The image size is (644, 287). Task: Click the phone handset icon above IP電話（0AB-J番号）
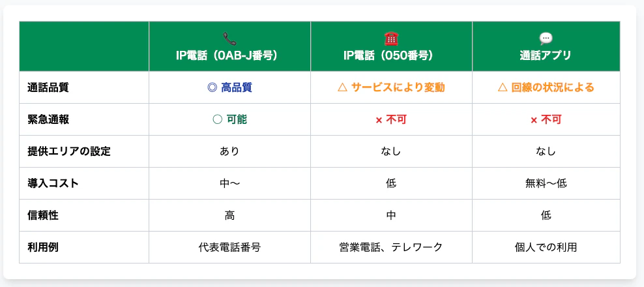(x=229, y=38)
